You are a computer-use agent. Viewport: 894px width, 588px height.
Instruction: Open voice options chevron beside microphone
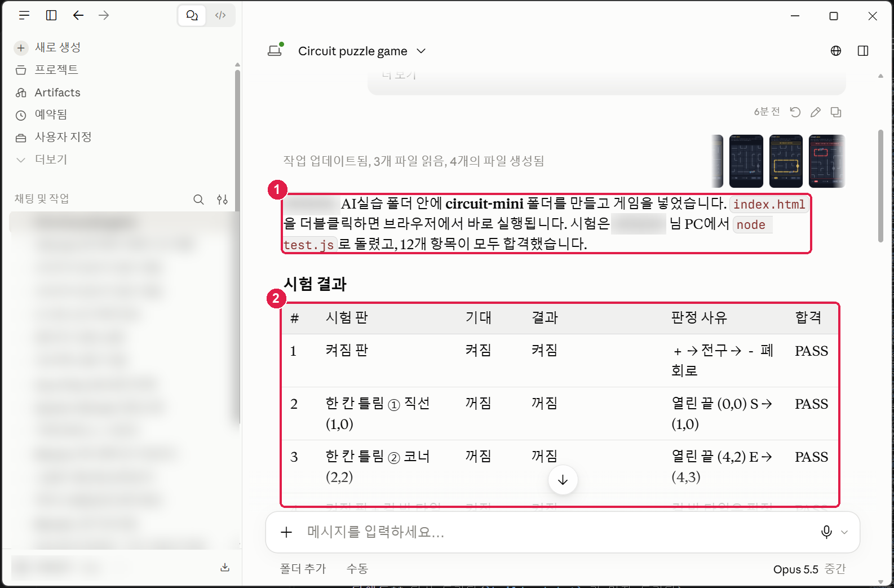(844, 532)
